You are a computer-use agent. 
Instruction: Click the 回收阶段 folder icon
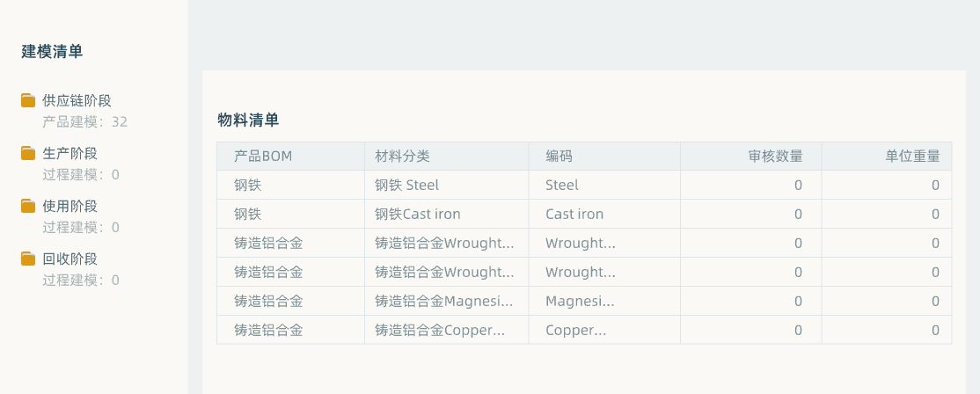click(x=27, y=259)
